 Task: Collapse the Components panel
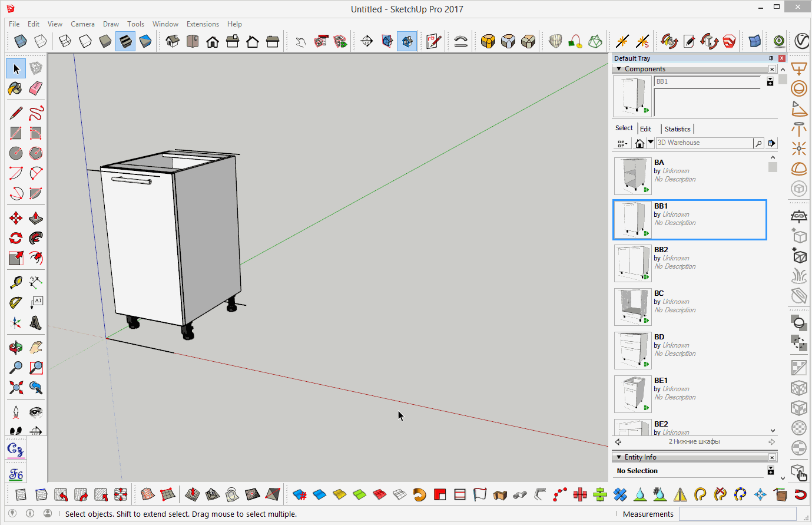click(x=619, y=69)
